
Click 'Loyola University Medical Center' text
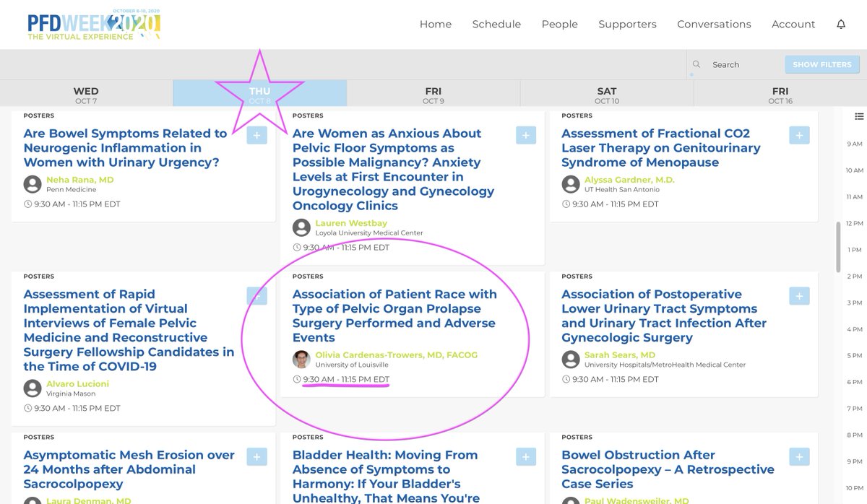(369, 233)
